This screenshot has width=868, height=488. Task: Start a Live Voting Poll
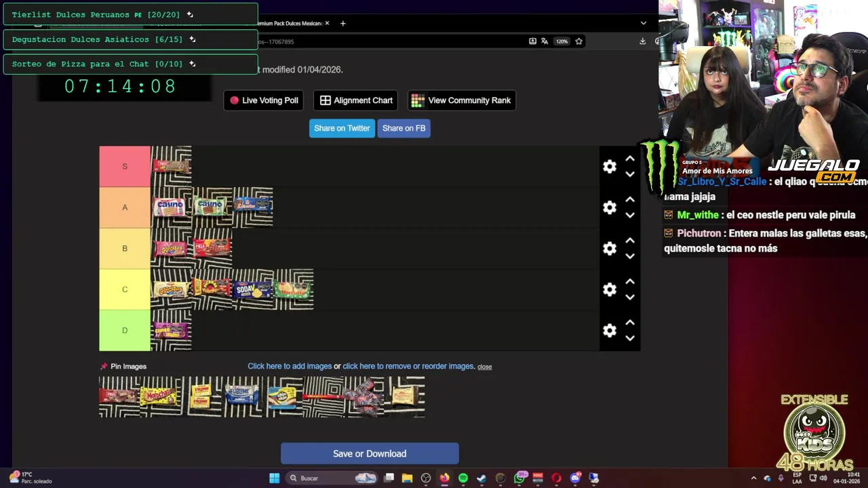tap(264, 100)
